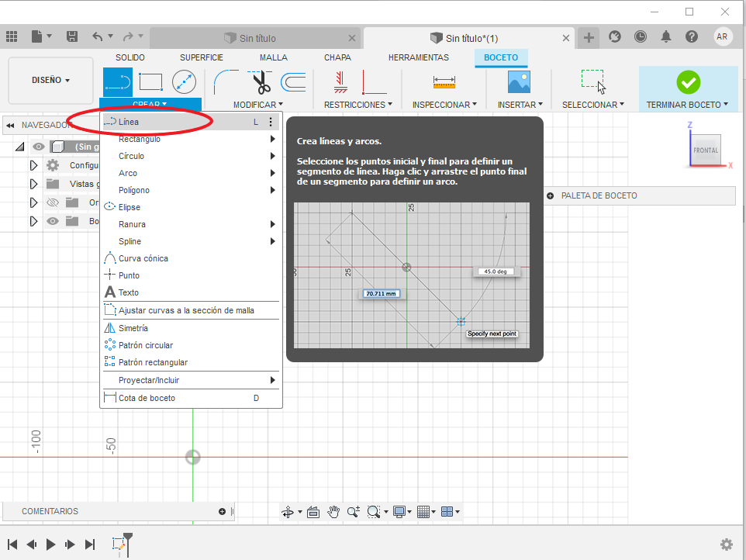This screenshot has height=560, width=746.
Task: Select Línea from the Crear menu
Action: [x=191, y=122]
